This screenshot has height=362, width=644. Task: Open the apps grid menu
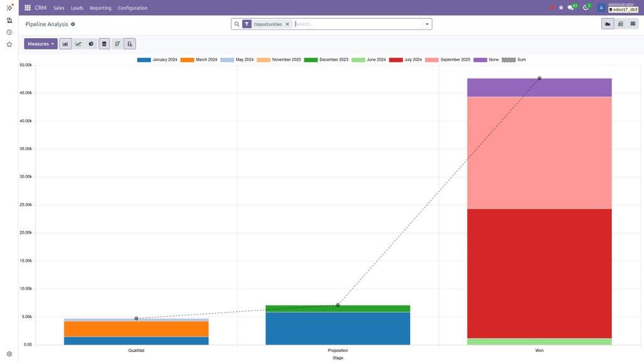click(26, 8)
